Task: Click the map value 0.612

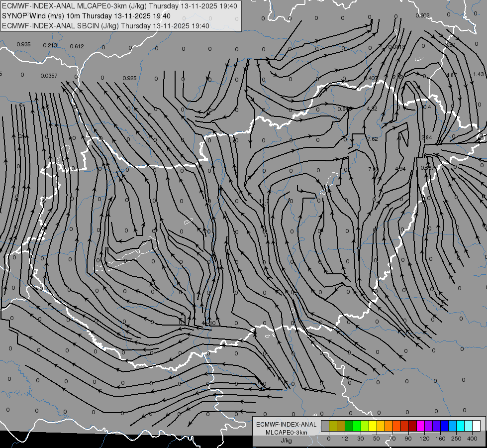Action: (x=77, y=46)
